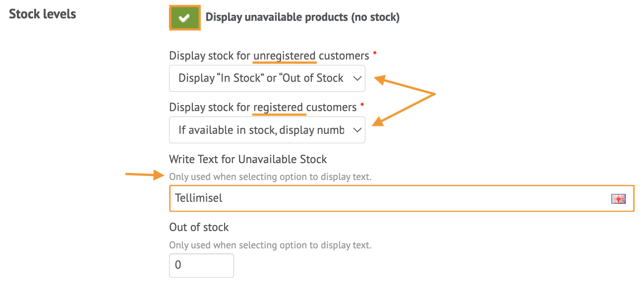Uncheck the Display unavailable products checkbox

tap(185, 18)
